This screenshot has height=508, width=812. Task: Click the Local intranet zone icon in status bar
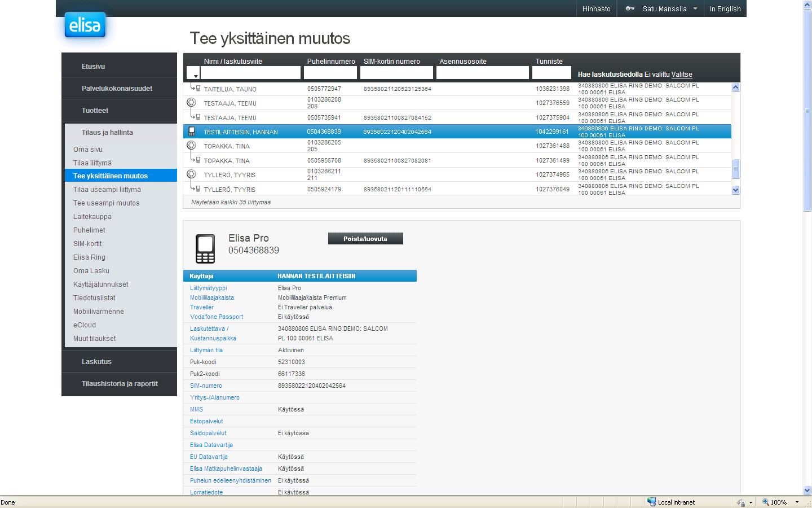tap(651, 502)
